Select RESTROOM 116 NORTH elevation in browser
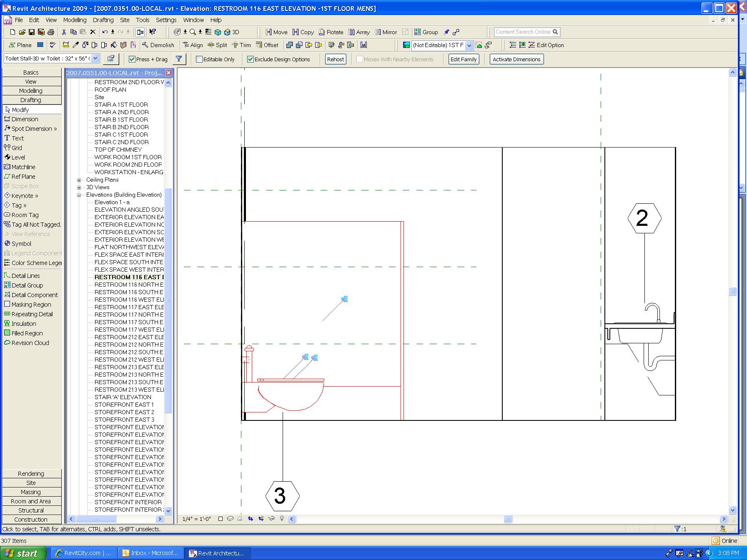Screen dimensions: 747x560 coord(129,285)
